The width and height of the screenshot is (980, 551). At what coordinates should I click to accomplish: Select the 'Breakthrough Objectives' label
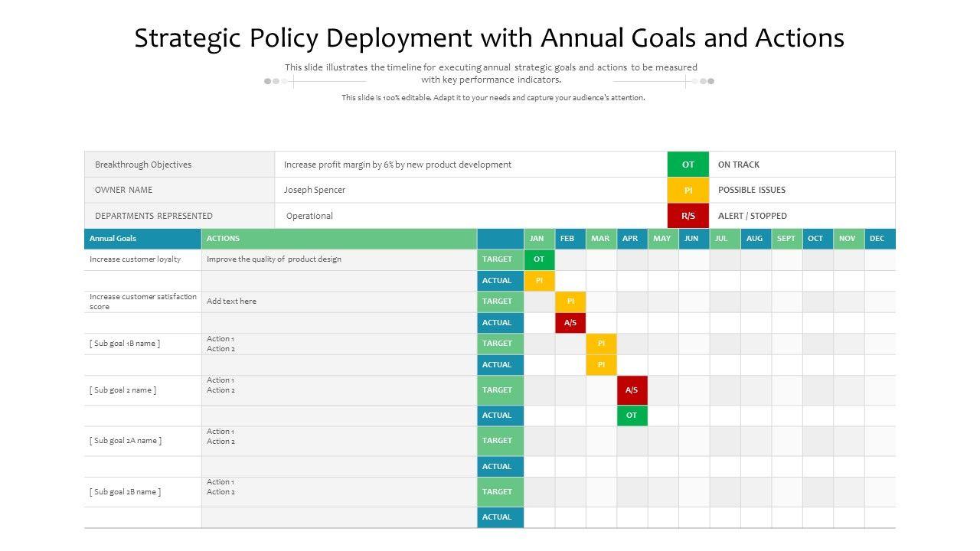tap(143, 165)
